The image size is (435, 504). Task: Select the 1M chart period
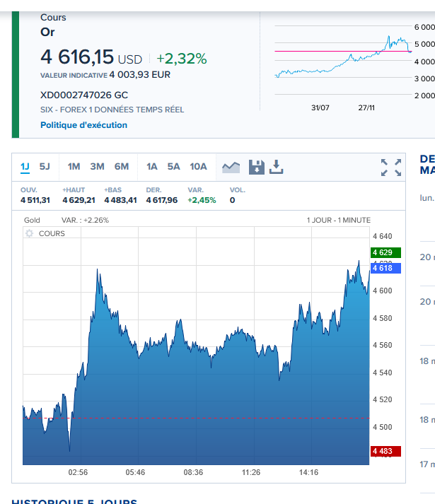[x=74, y=167]
